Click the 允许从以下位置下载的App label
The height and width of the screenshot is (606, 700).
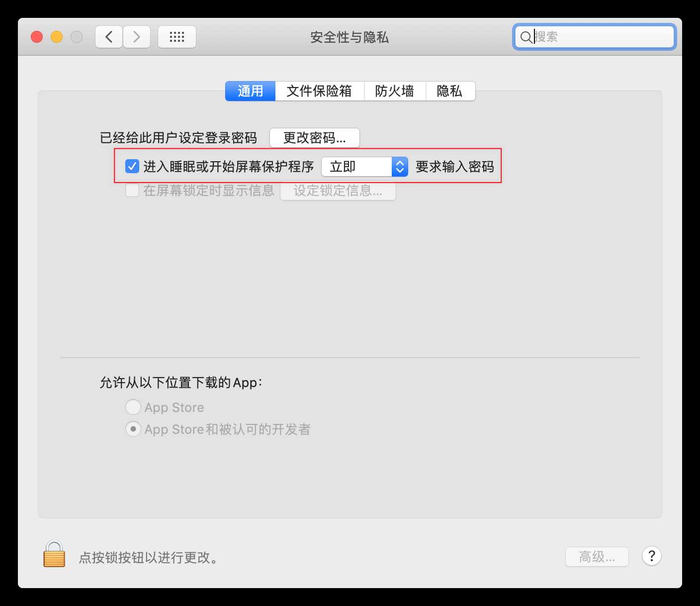tap(181, 383)
